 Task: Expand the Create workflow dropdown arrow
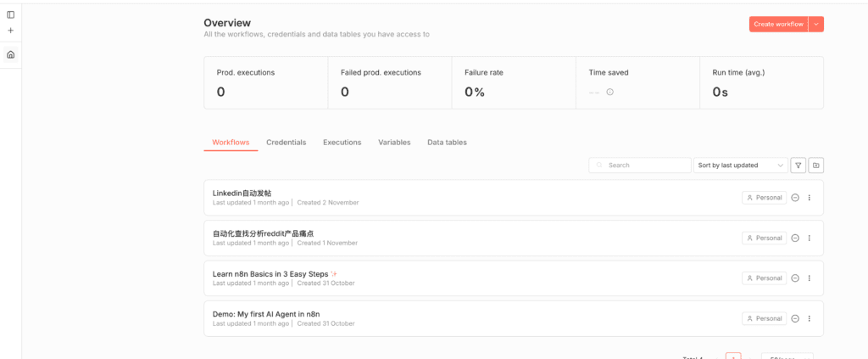pos(816,25)
